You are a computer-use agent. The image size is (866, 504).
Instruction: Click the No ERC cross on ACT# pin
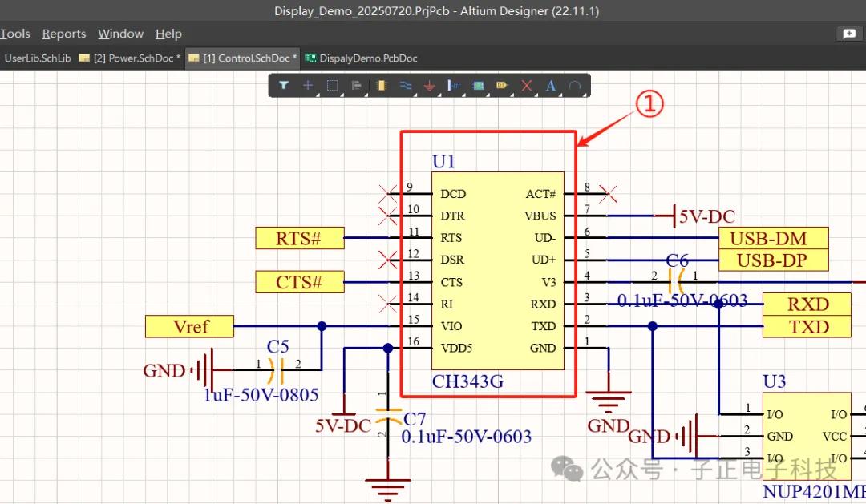pos(609,194)
